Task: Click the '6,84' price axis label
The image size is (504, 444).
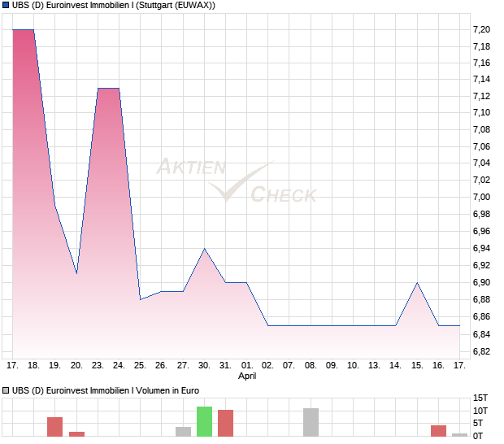Action: click(x=481, y=334)
